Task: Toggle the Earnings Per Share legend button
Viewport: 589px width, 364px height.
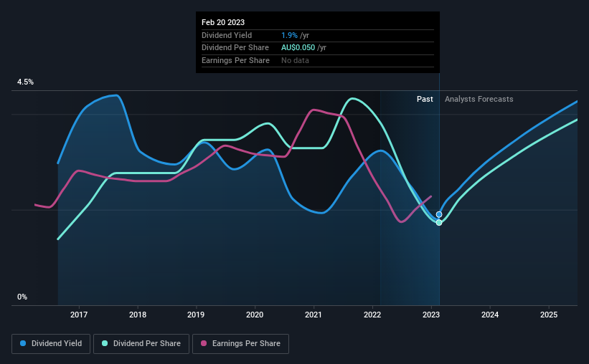Action: [240, 344]
